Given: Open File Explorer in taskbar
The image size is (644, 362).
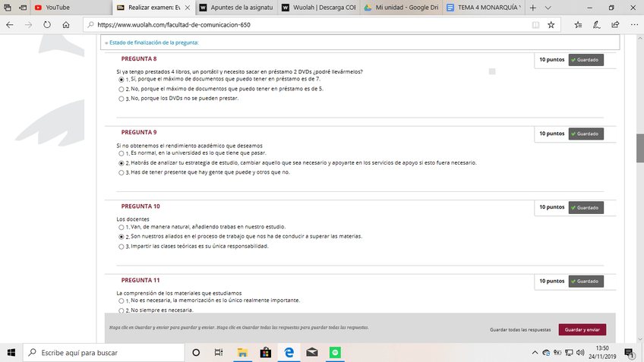Looking at the screenshot, I should click(x=242, y=353).
